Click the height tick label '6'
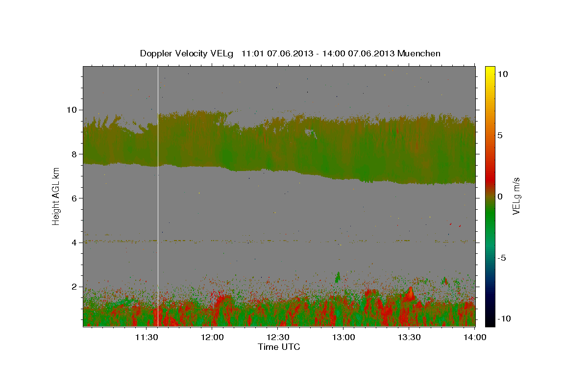Viewport: 588px width, 392px height. point(75,198)
